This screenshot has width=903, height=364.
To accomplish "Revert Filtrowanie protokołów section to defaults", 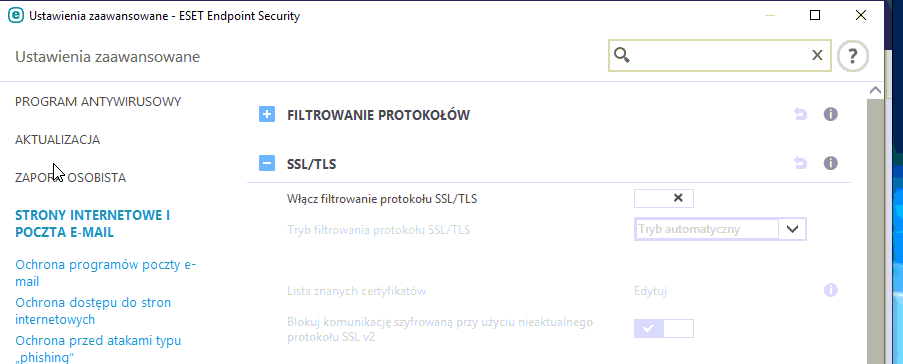I will click(x=800, y=115).
